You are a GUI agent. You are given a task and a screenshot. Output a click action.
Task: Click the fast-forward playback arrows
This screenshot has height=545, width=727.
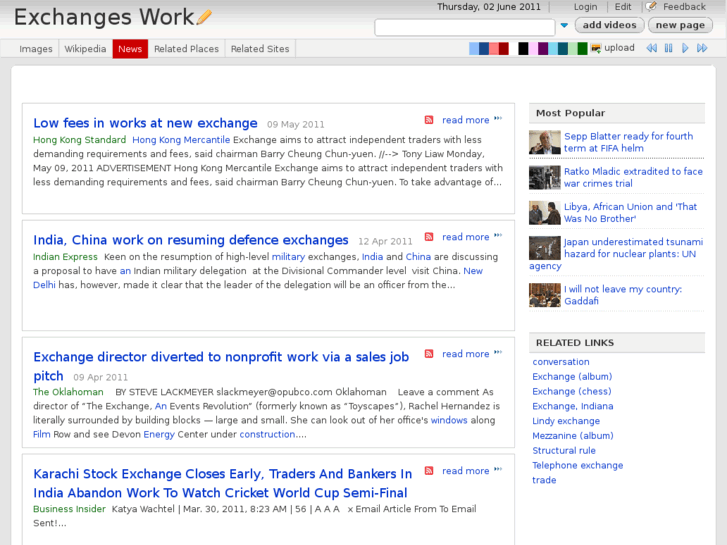tap(702, 48)
